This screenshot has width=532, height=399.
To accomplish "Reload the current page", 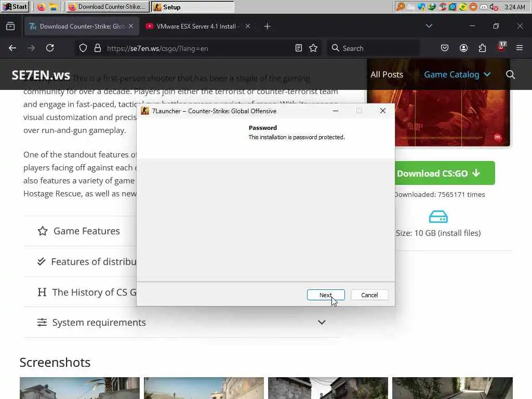I will (x=50, y=48).
